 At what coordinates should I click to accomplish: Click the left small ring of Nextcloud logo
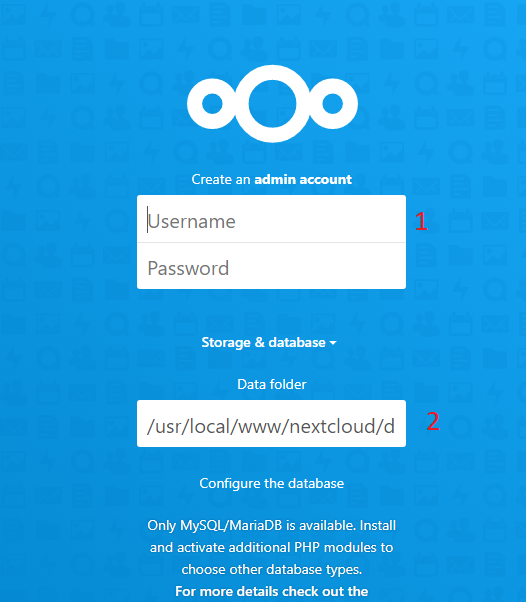tap(212, 104)
